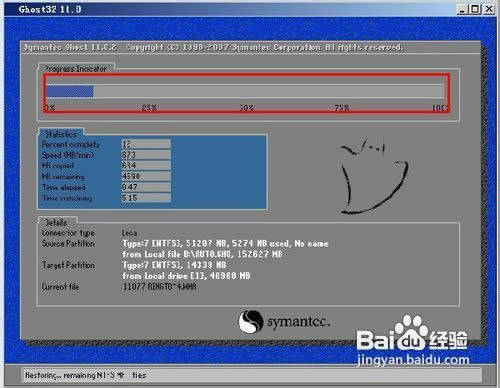Click the 50% mark on the progress indicator
500x388 pixels.
pos(247,108)
